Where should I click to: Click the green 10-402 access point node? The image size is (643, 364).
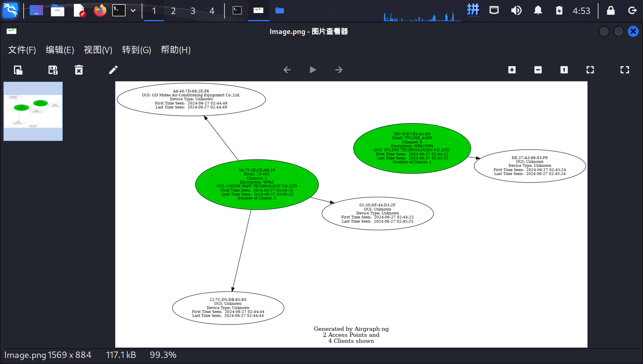pos(257,184)
